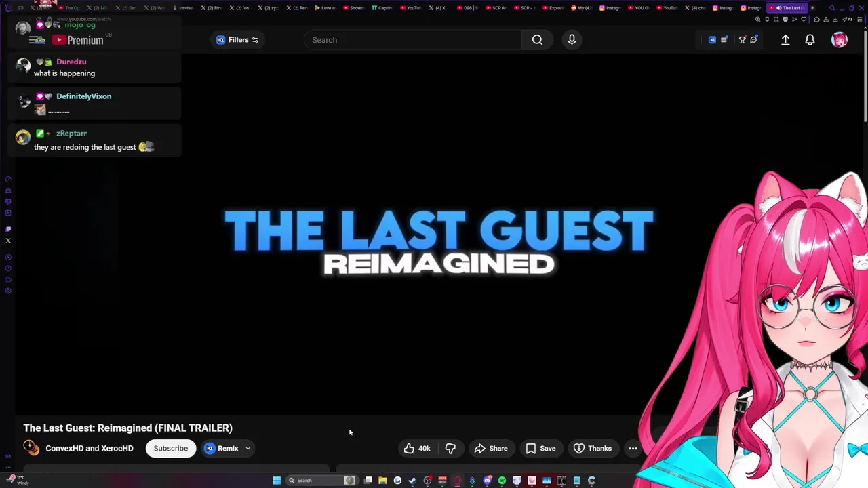868x488 pixels.
Task: Submit search with the magnifier button
Action: [x=537, y=40]
